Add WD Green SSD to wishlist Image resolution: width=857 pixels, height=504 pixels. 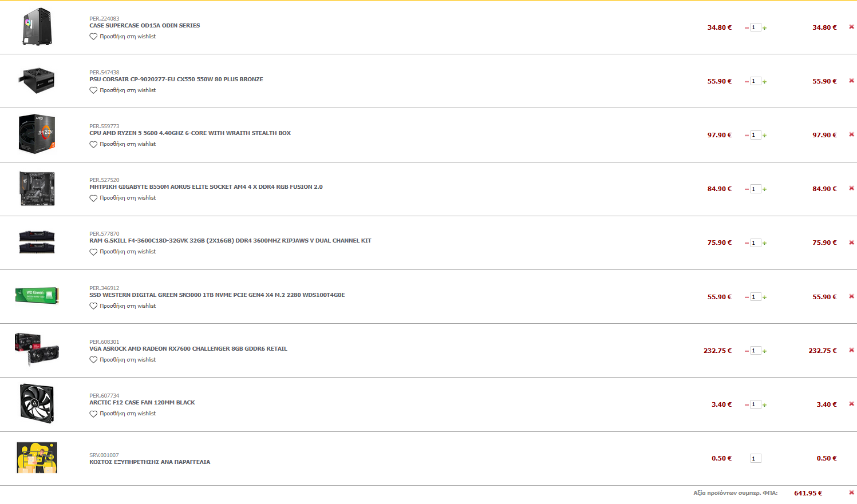[x=123, y=306]
